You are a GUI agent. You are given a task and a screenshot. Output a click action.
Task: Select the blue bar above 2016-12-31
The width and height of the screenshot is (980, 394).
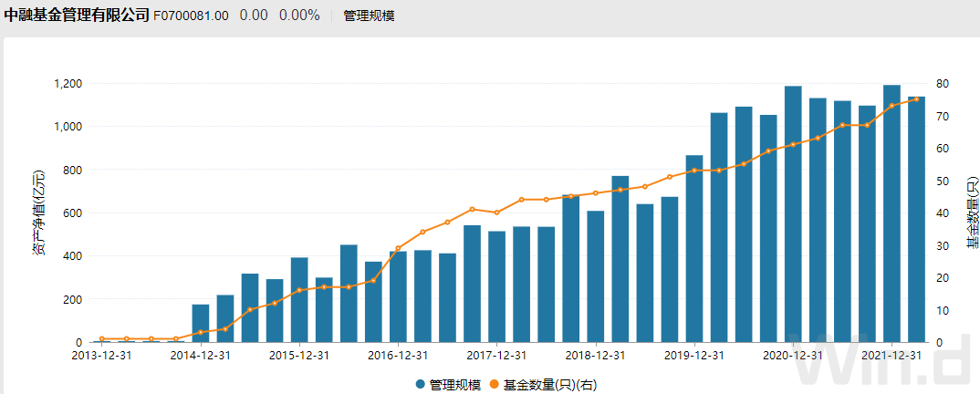[398, 296]
